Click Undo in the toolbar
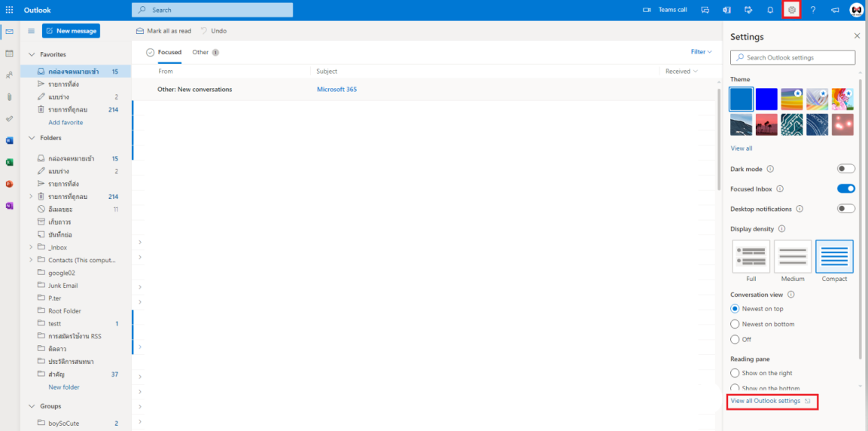 tap(213, 31)
